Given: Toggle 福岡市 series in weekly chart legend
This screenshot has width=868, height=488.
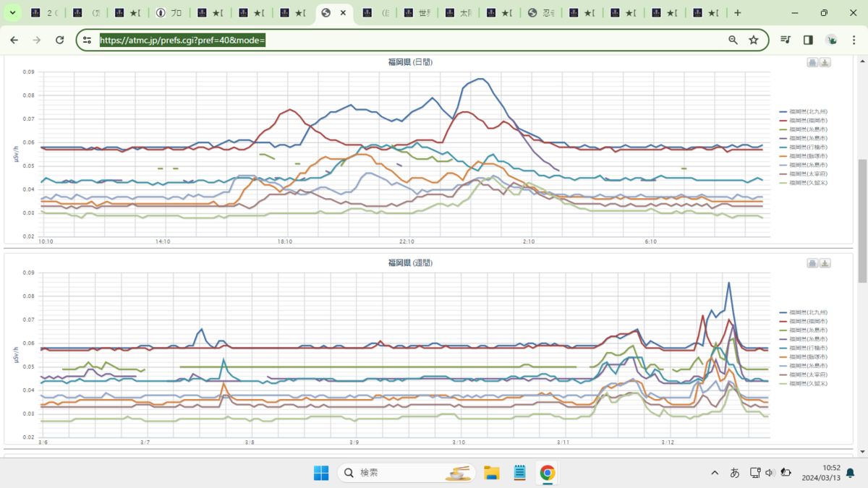Looking at the screenshot, I should tap(804, 321).
